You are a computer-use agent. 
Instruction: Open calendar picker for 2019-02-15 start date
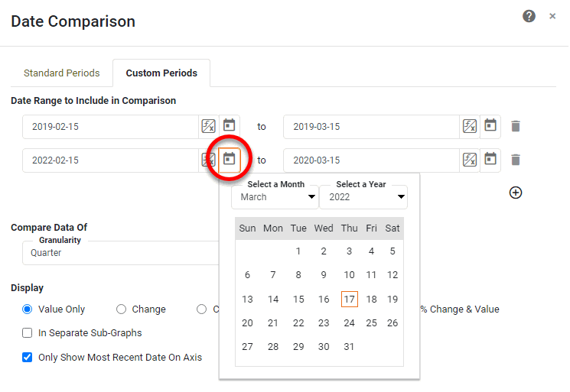click(229, 126)
